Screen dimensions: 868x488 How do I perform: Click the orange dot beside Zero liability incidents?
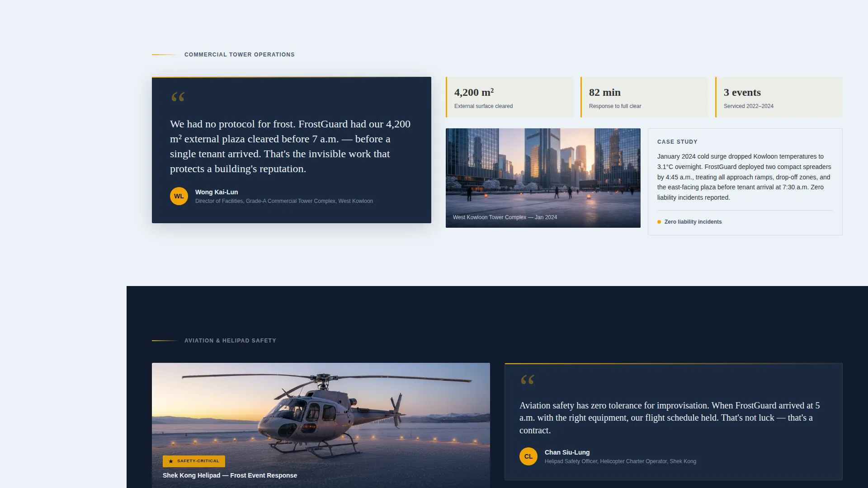659,222
